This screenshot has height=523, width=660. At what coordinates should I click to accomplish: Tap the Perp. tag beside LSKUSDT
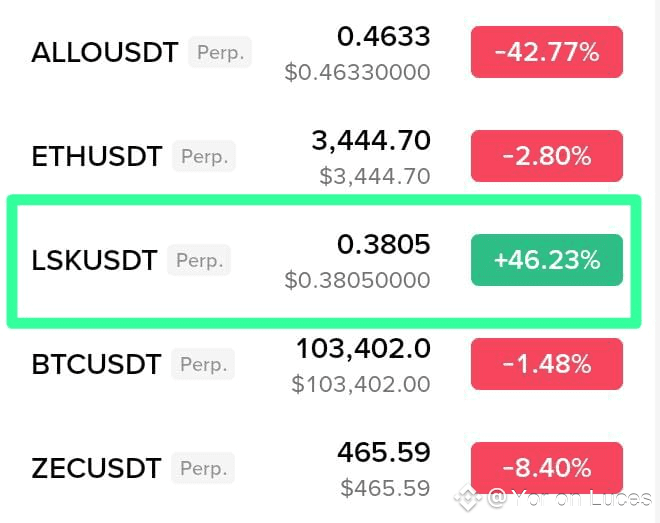[x=199, y=261]
